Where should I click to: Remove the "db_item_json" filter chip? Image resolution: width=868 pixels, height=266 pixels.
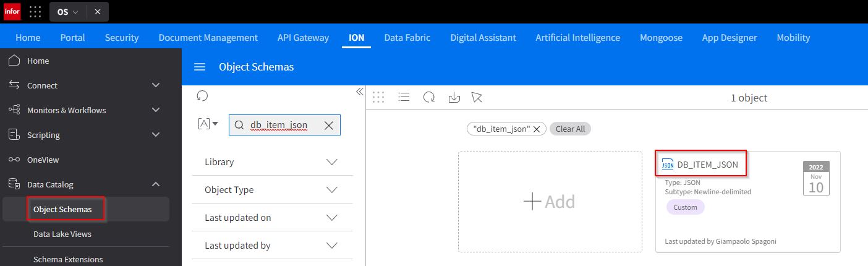[x=537, y=129]
